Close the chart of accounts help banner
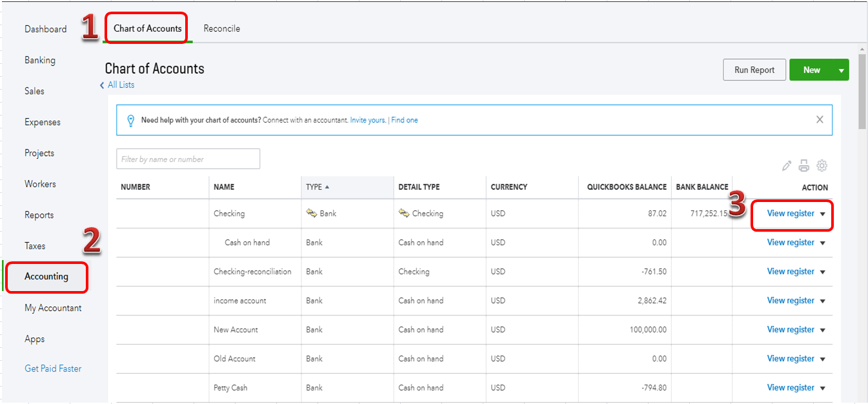The image size is (868, 404). pyautogui.click(x=820, y=119)
